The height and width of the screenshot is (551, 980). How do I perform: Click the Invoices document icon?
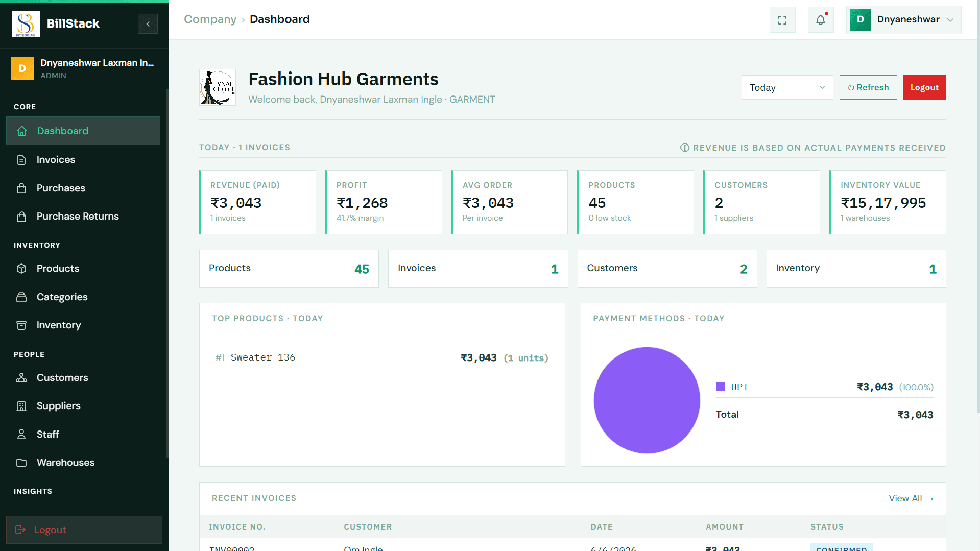[x=21, y=160]
